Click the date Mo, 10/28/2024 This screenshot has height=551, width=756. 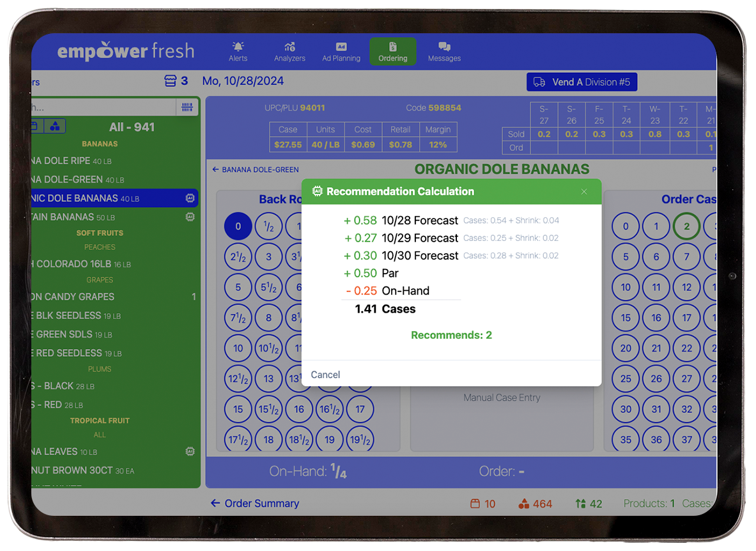(243, 81)
